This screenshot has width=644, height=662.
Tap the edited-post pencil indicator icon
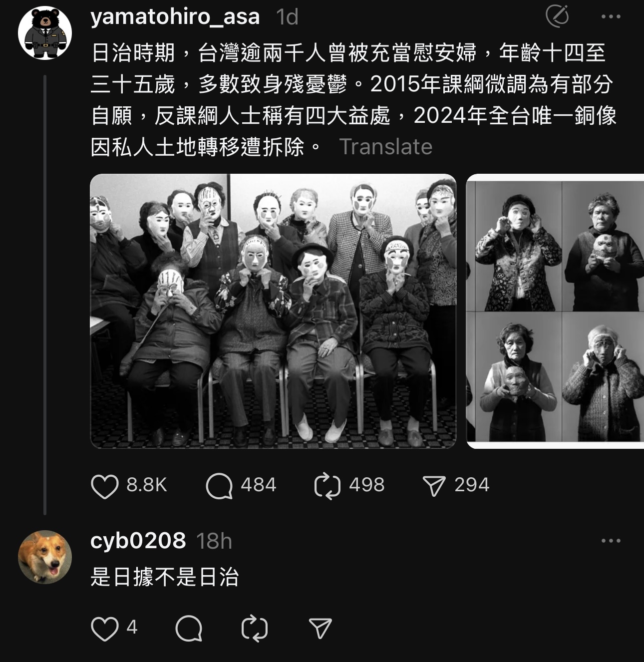pos(557,16)
